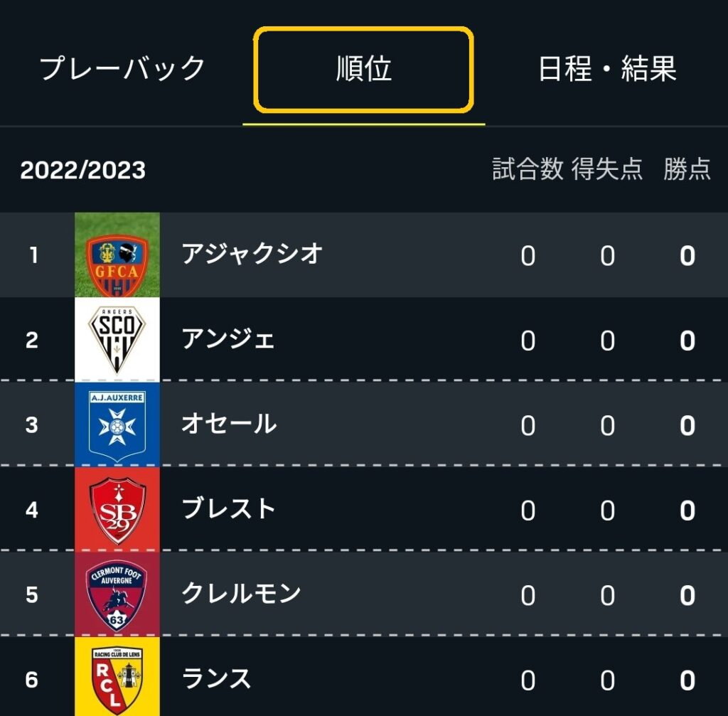Click rank number 1 in standings
Screen dimensions: 728x716
[33, 255]
